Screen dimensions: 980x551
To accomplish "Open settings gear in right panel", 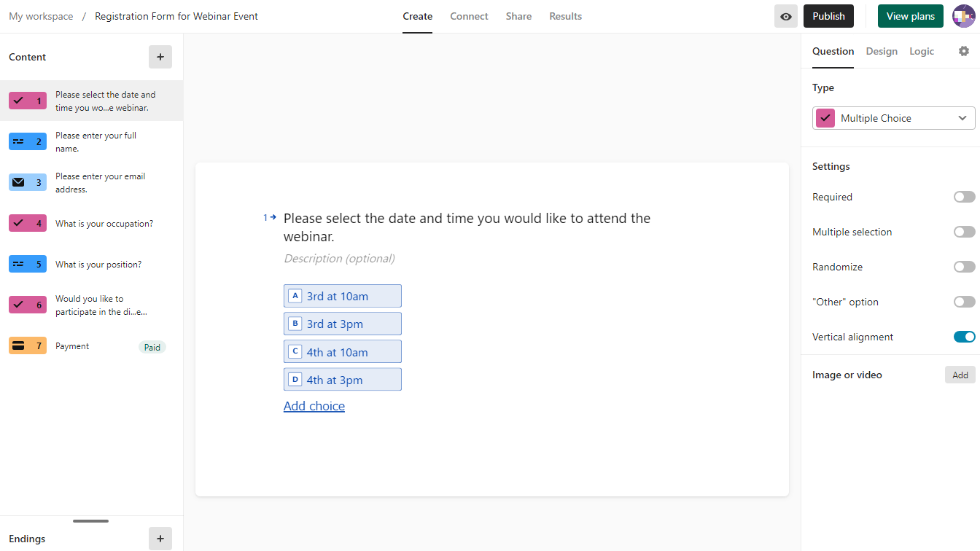I will click(964, 51).
